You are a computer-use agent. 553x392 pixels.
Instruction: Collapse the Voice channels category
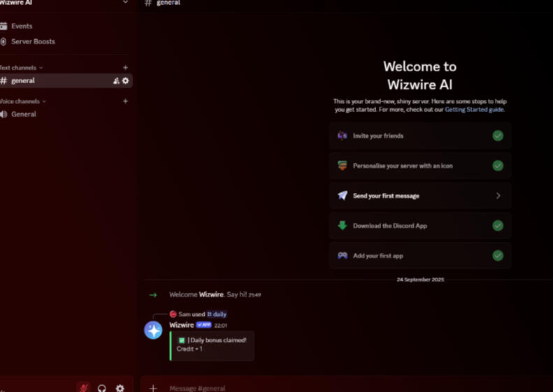[22, 101]
